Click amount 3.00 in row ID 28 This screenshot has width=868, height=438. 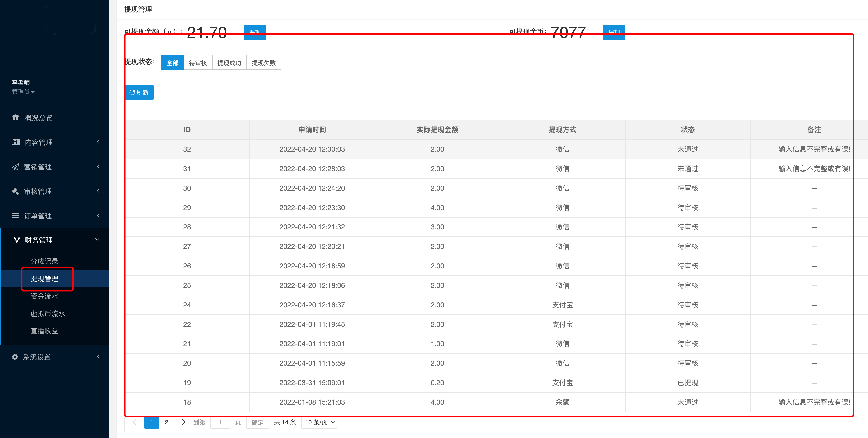(437, 227)
